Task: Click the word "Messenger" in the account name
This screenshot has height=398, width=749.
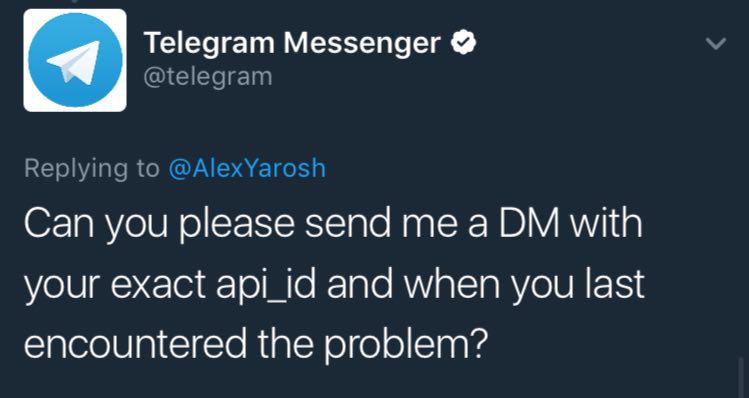Action: pyautogui.click(x=362, y=44)
